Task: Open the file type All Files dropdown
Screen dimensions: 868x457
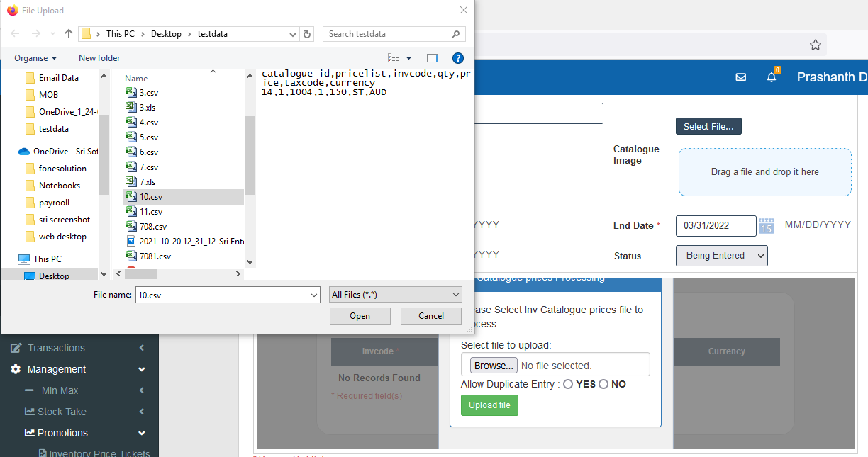Action: 396,295
